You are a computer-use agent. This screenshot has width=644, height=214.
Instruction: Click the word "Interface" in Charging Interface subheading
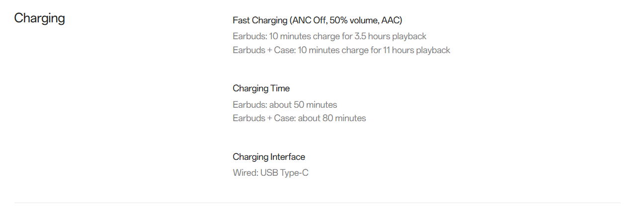[x=288, y=157]
